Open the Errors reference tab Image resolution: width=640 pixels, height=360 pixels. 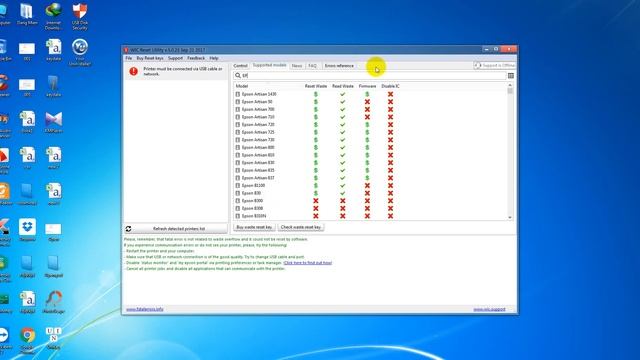click(x=339, y=66)
